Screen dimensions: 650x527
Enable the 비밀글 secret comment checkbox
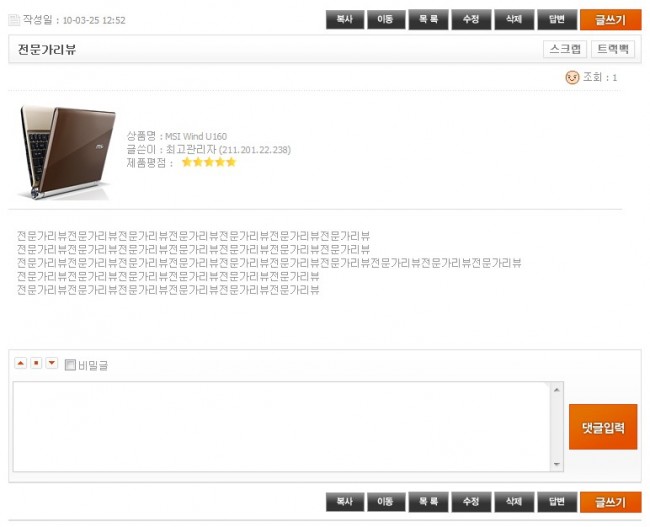(70, 365)
